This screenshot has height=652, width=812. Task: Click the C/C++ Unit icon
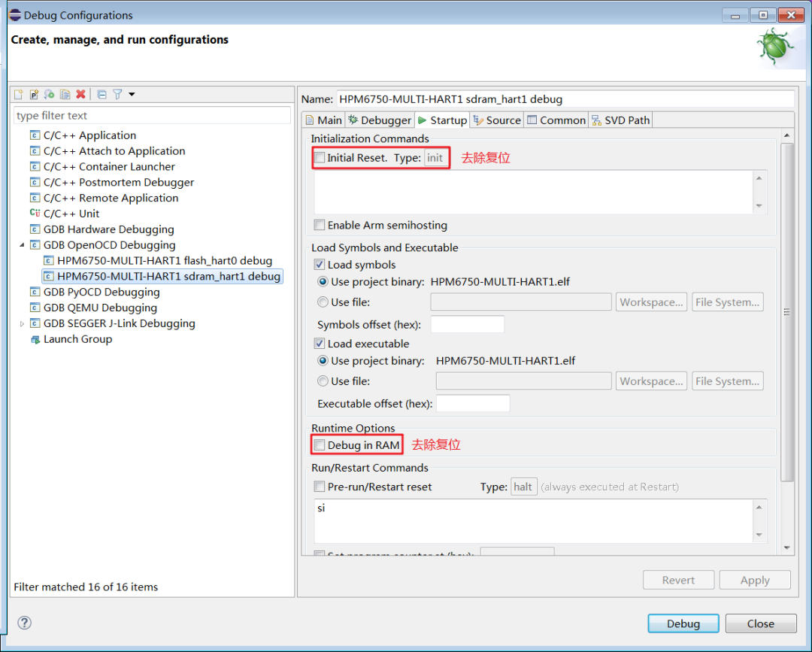pyautogui.click(x=35, y=214)
